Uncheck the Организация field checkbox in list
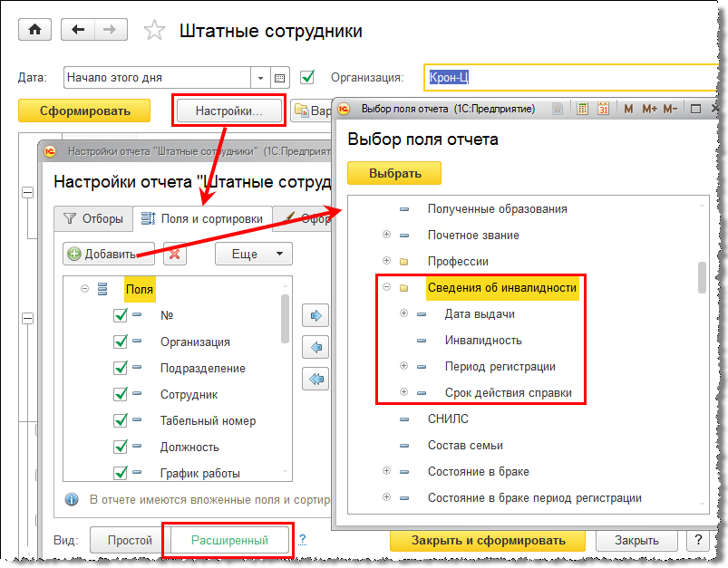This screenshot has width=728, height=568. [x=121, y=342]
